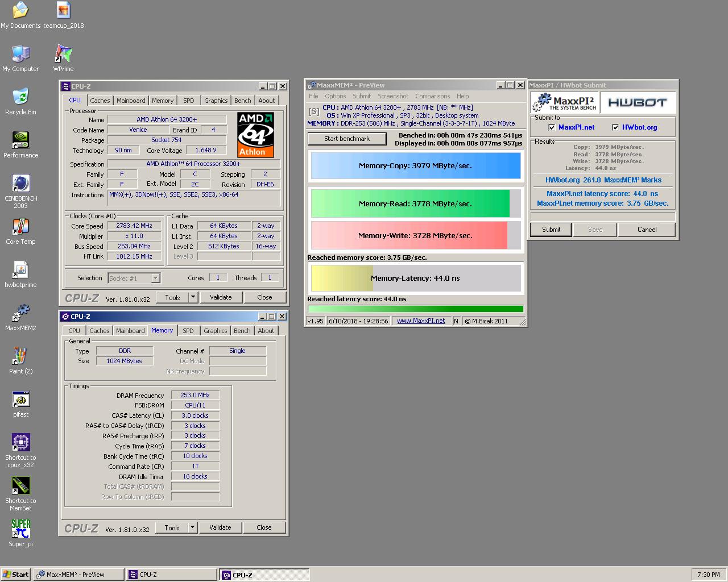Screen dimensions: 728x582
Task: Open SPD tab in lower CPU-Z window
Action: 188,331
